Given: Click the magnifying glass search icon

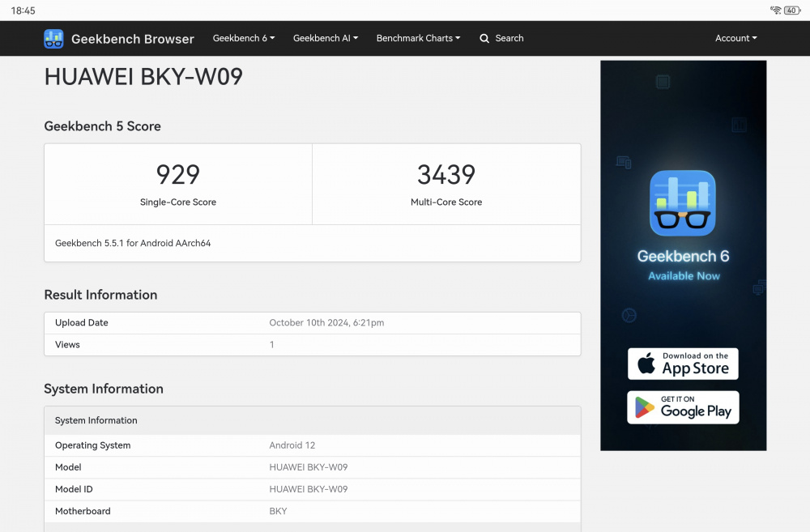Looking at the screenshot, I should [484, 38].
